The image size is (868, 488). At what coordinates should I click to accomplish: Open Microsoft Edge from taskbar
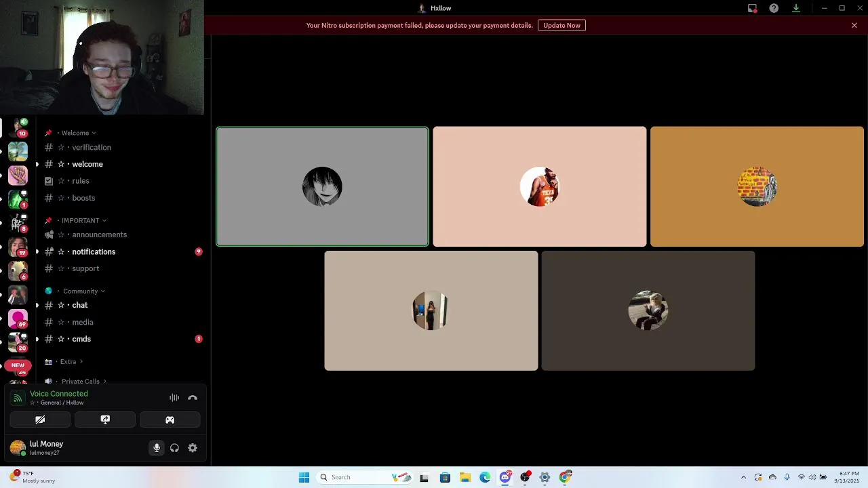[x=485, y=477]
